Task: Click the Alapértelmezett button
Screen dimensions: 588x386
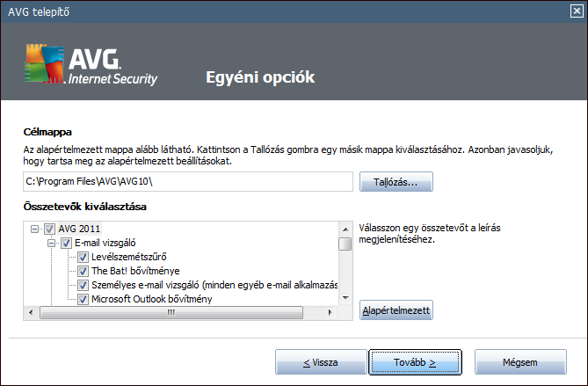Action: [x=396, y=310]
